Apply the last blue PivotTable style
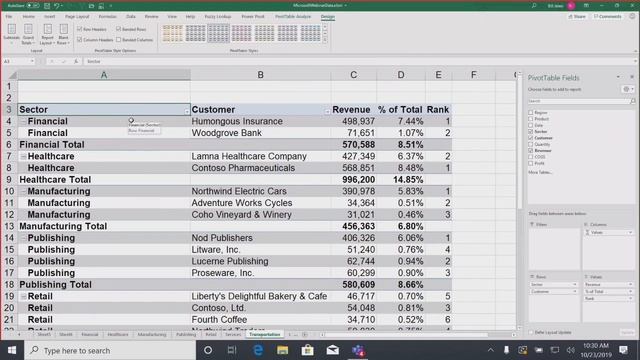640x360 pixels. point(311,33)
